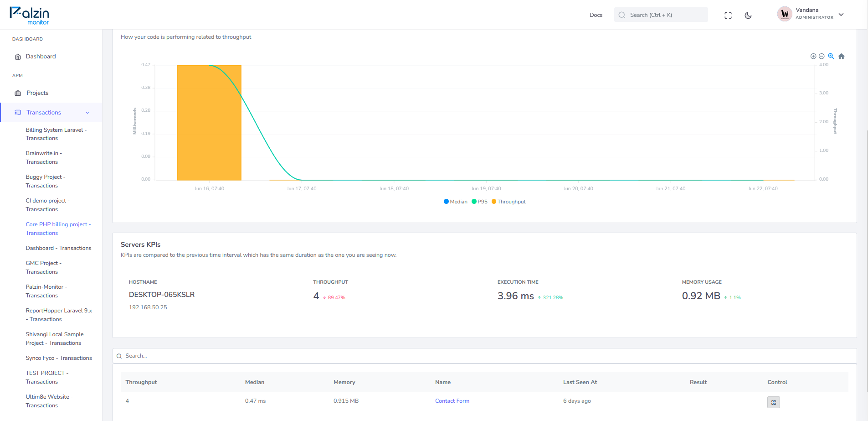Open Buggy Project - Transactions
This screenshot has height=421, width=868.
tap(46, 181)
